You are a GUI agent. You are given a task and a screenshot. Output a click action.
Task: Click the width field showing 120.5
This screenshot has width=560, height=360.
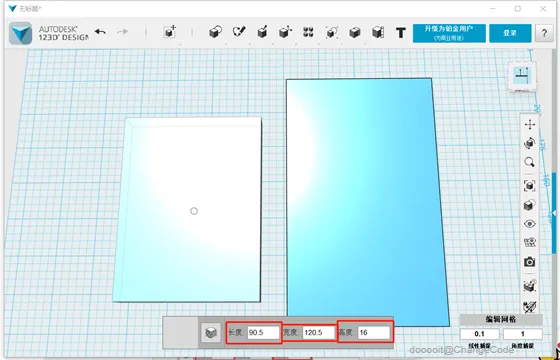click(319, 332)
